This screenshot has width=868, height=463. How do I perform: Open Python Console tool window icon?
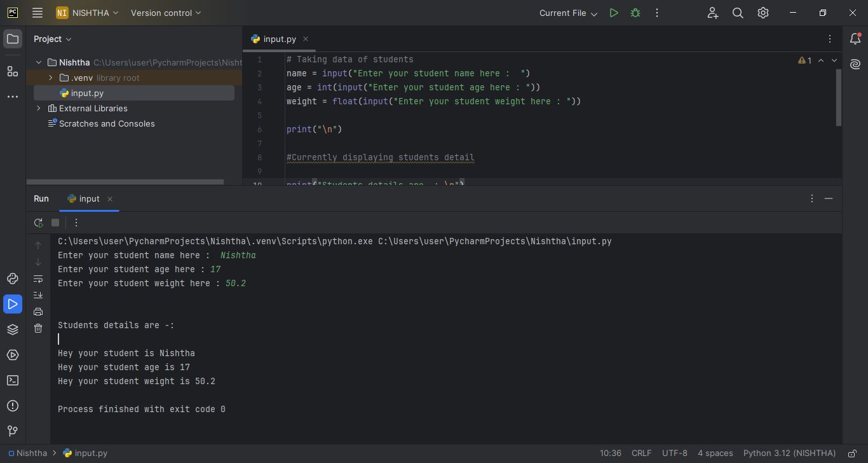pyautogui.click(x=13, y=279)
